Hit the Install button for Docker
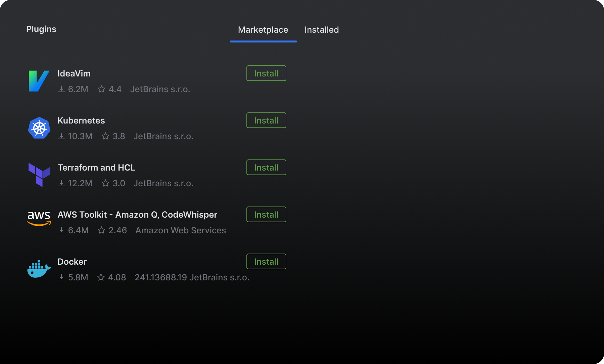 click(x=266, y=261)
